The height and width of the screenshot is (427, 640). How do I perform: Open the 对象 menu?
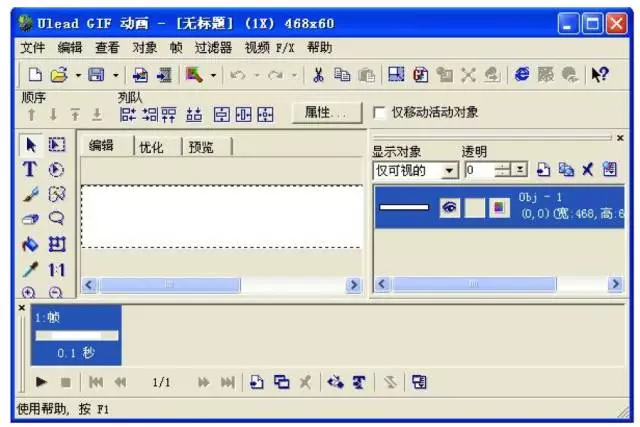[x=144, y=48]
